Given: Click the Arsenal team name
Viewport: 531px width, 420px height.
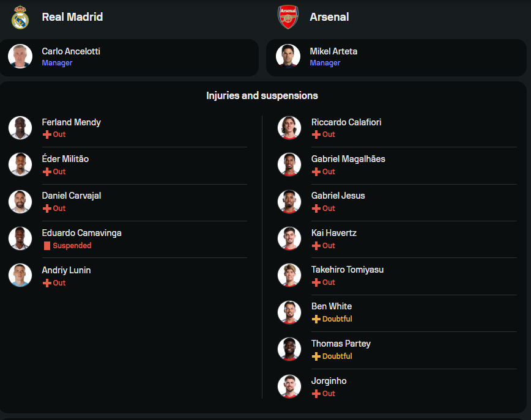Looking at the screenshot, I should tap(329, 17).
